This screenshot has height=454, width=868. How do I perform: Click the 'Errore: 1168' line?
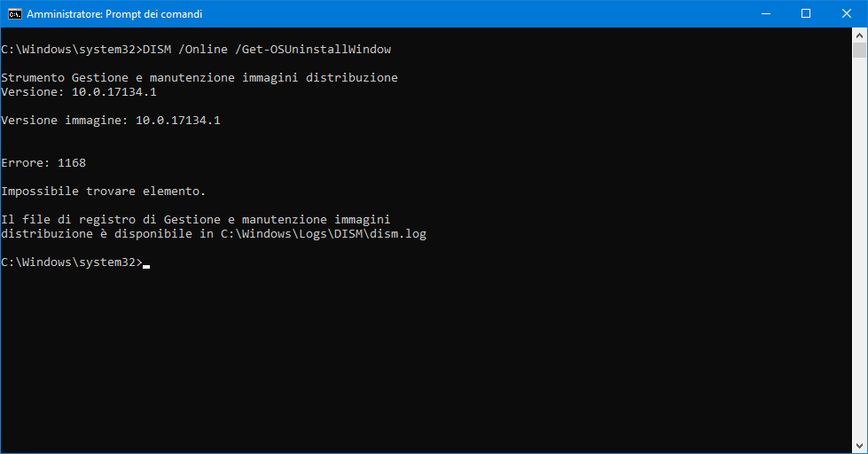(x=43, y=163)
